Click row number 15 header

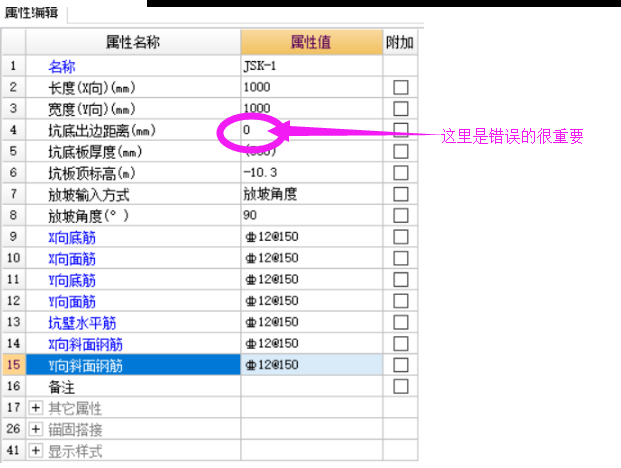pos(14,365)
